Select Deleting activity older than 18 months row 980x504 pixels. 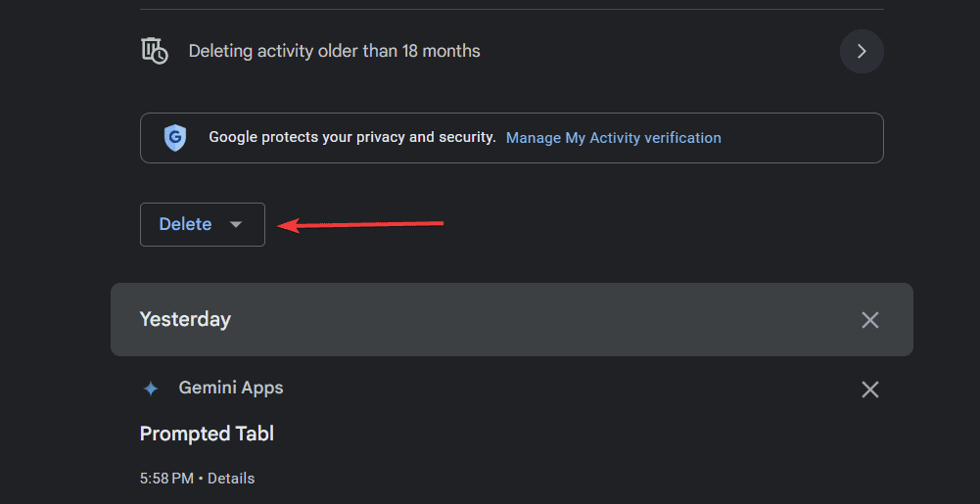pyautogui.click(x=512, y=51)
